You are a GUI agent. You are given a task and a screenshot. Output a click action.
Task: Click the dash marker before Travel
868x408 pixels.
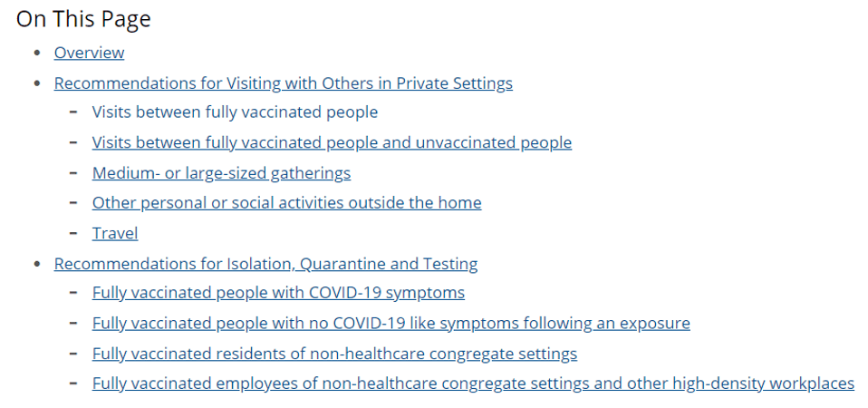(x=73, y=233)
